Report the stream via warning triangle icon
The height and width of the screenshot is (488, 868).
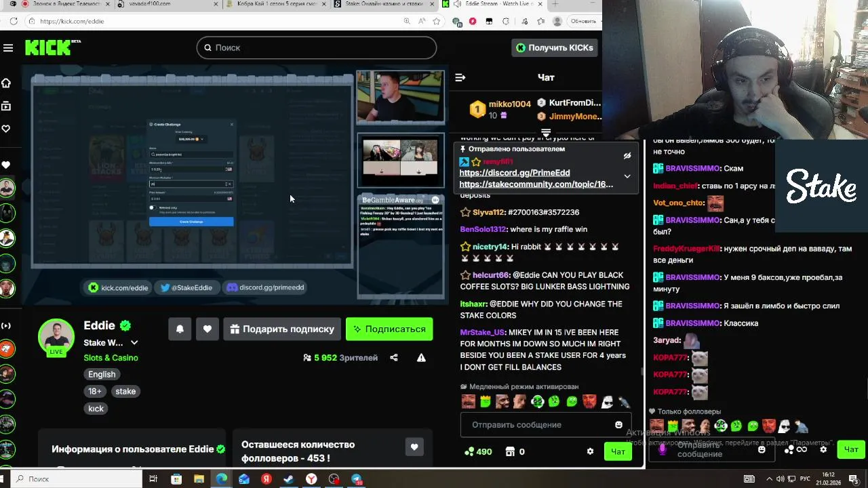tap(421, 357)
